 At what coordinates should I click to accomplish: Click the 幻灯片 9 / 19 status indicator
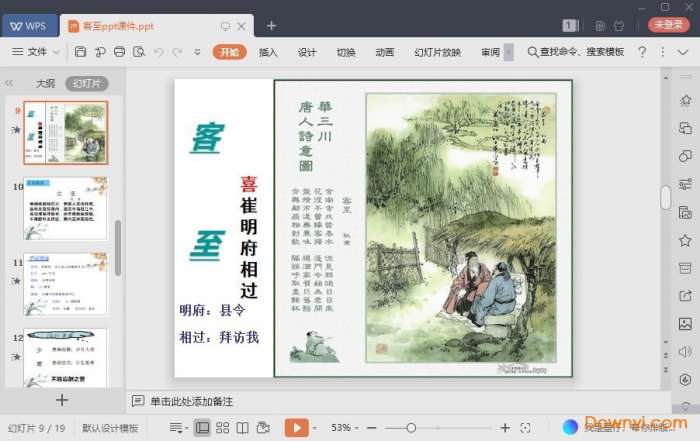(x=37, y=428)
